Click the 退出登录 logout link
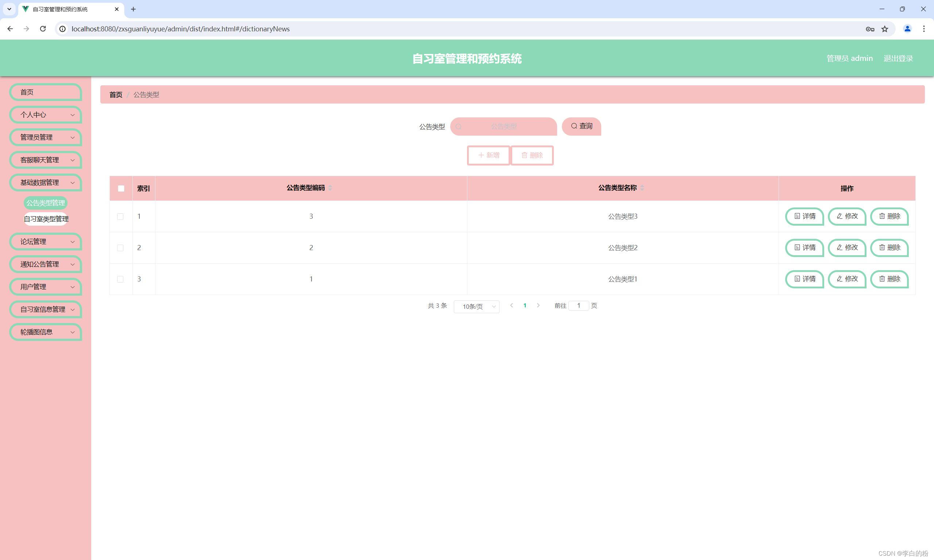 coord(898,58)
